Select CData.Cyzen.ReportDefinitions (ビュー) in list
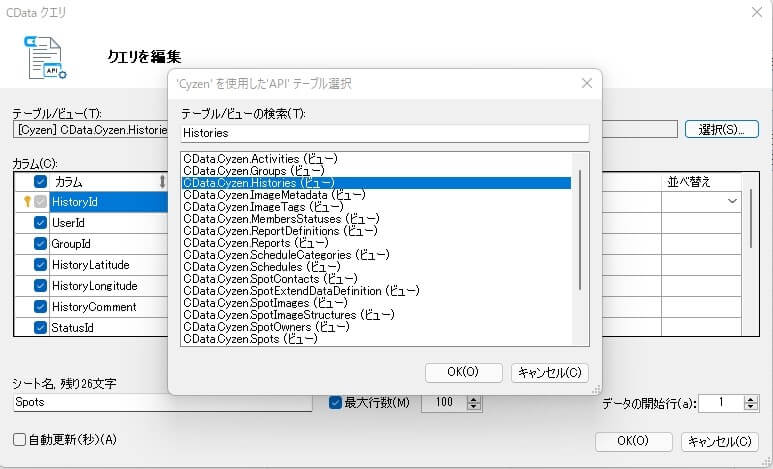Screen dimensions: 773x469 [x=376, y=231]
